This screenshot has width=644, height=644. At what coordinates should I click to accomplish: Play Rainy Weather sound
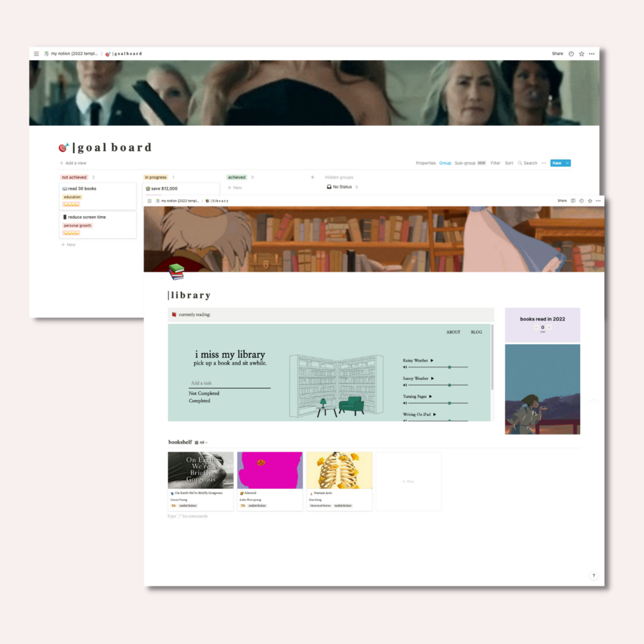pos(432,360)
